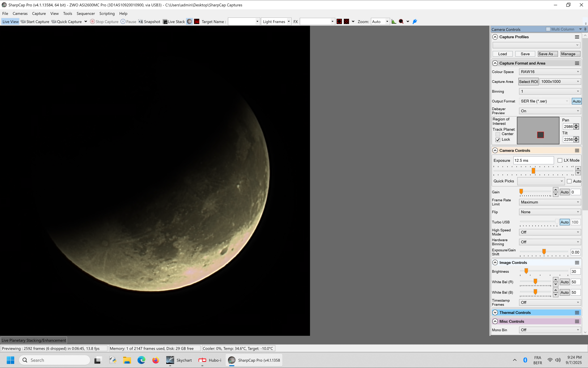The image size is (588, 368).
Task: Enable the LX Mode checkbox
Action: 560,160
